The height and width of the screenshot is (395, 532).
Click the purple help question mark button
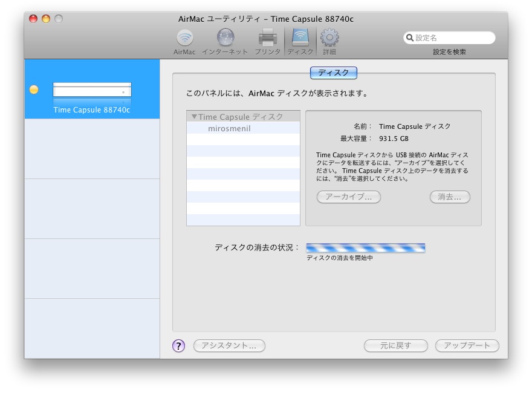[179, 346]
